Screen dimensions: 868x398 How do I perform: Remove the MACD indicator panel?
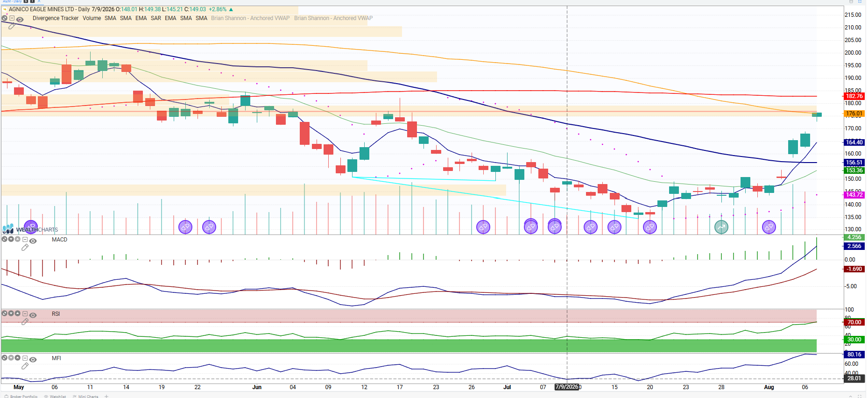click(x=4, y=239)
